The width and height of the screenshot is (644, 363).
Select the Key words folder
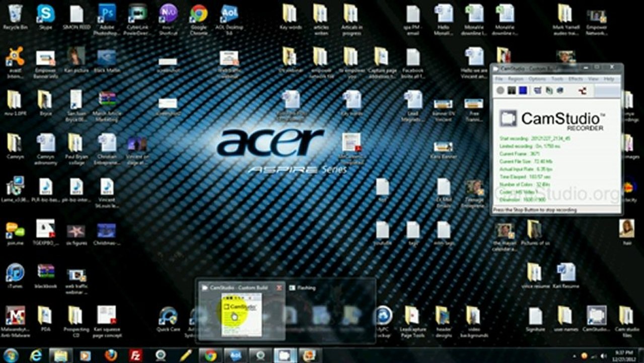pos(291,17)
